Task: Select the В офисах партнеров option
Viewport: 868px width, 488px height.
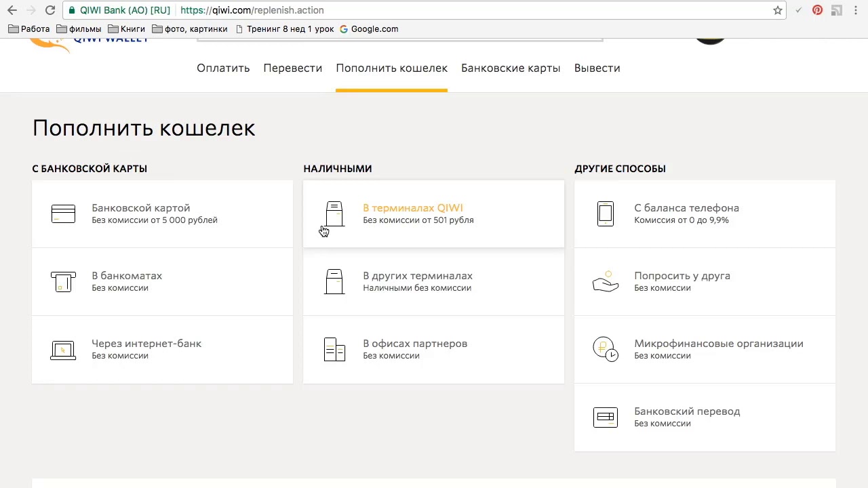Action: [x=433, y=350]
